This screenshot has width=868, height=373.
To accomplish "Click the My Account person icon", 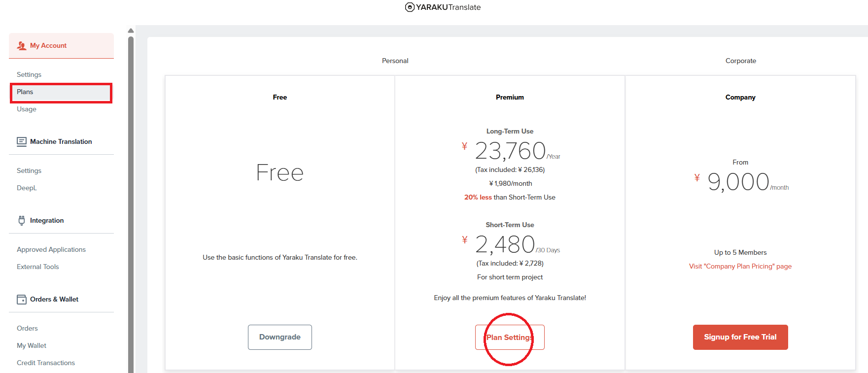I will point(22,46).
